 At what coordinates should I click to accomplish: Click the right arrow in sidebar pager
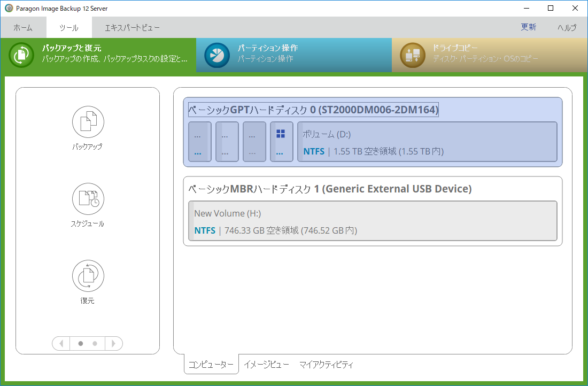[x=113, y=343]
